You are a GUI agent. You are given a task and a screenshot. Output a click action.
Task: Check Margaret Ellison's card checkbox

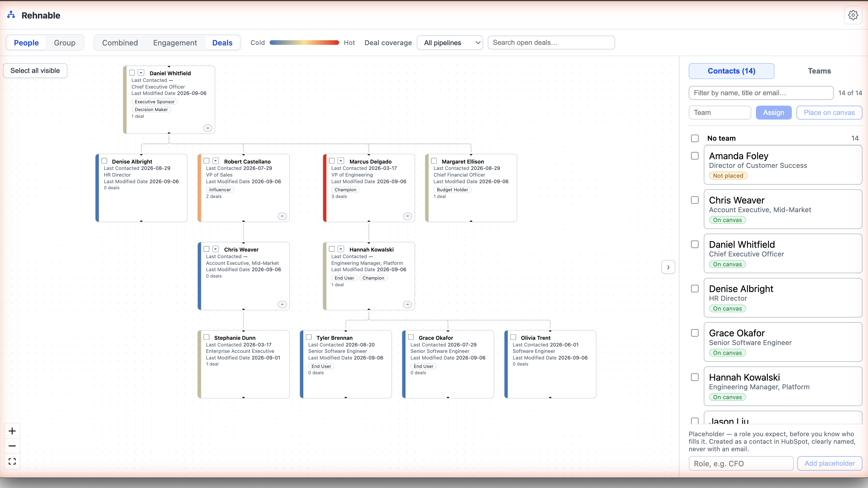[434, 161]
